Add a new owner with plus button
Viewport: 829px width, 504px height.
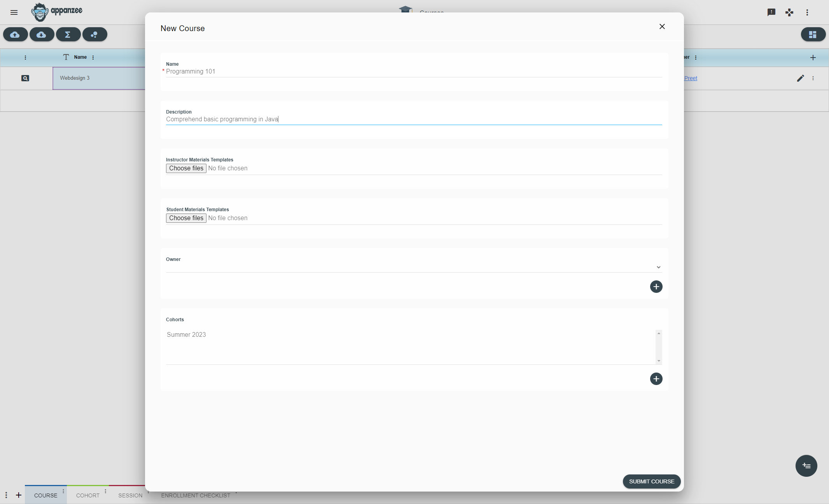(656, 287)
